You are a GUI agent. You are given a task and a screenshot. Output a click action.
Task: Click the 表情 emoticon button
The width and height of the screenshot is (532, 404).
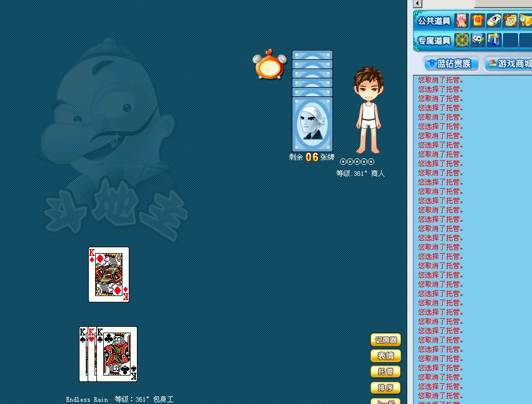[386, 355]
